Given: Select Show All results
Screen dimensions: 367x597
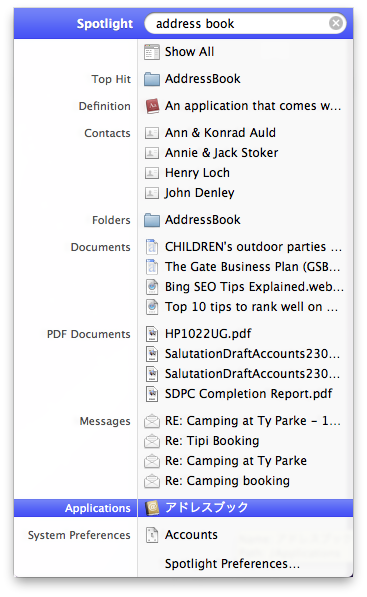Looking at the screenshot, I should (189, 52).
